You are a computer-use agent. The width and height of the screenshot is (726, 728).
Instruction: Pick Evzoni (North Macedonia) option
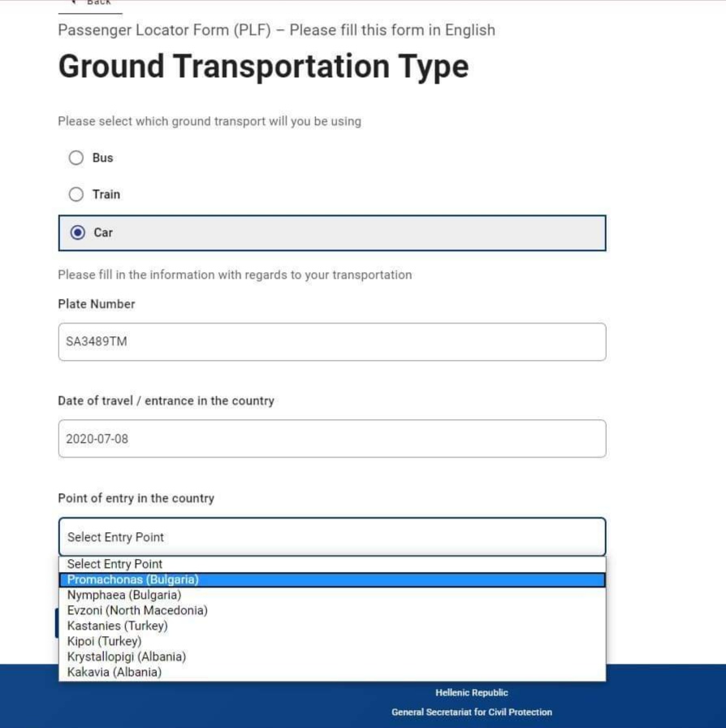[x=332, y=610]
